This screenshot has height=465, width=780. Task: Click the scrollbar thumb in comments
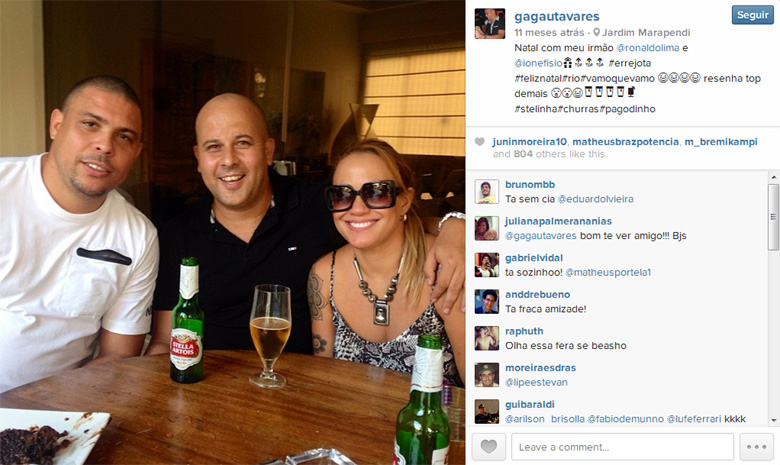(774, 217)
